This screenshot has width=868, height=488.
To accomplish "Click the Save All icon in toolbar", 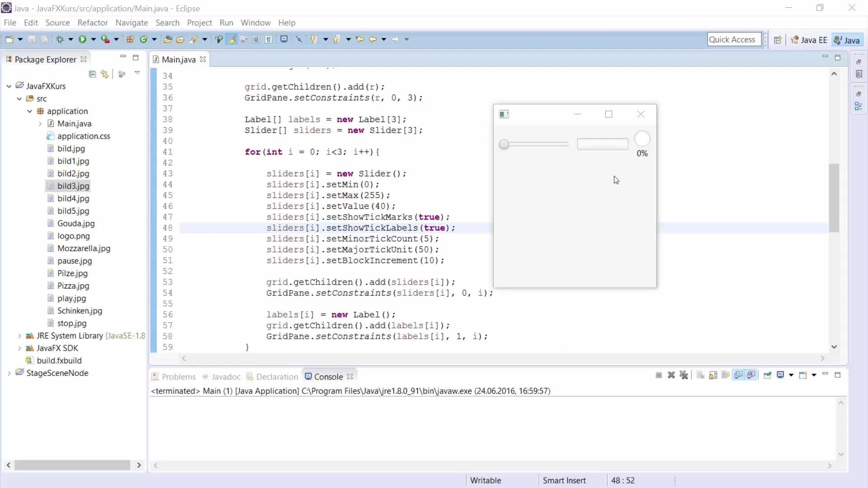I will (44, 39).
